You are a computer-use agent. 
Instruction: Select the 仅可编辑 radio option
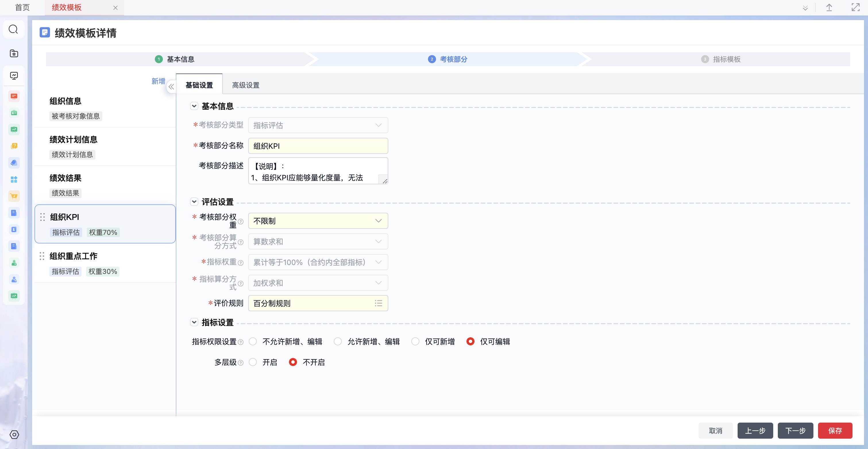coord(470,342)
